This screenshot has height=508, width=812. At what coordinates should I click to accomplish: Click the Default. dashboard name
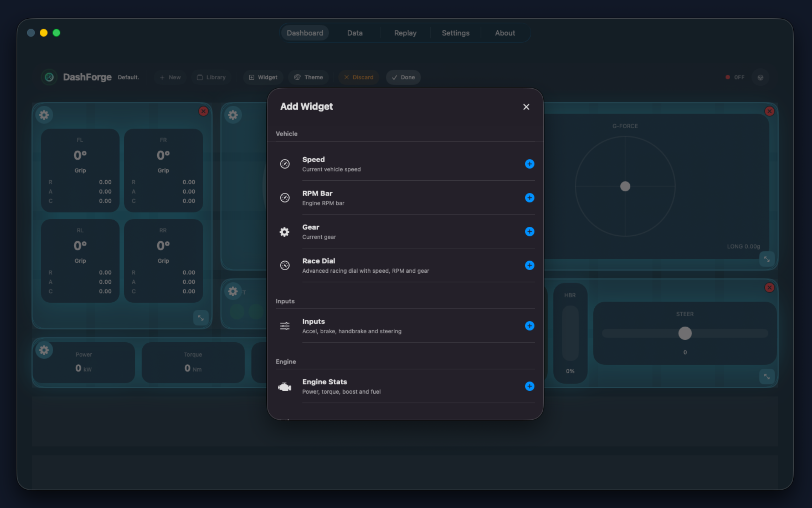tap(128, 77)
